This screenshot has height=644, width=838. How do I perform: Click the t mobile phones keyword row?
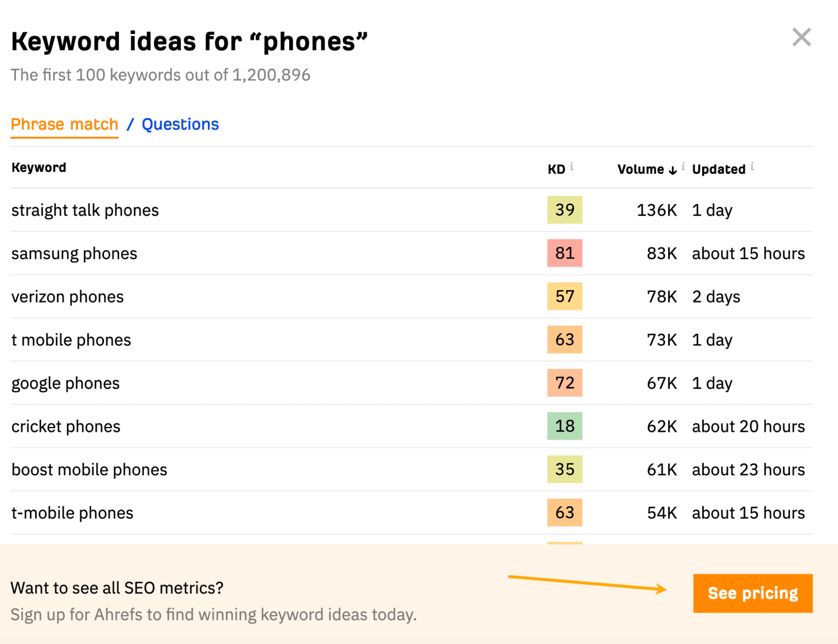click(70, 339)
